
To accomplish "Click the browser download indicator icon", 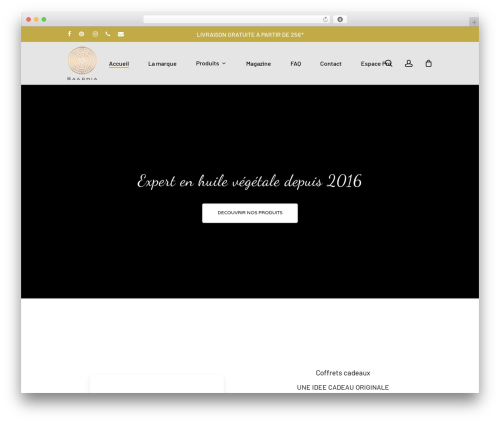I will point(340,19).
